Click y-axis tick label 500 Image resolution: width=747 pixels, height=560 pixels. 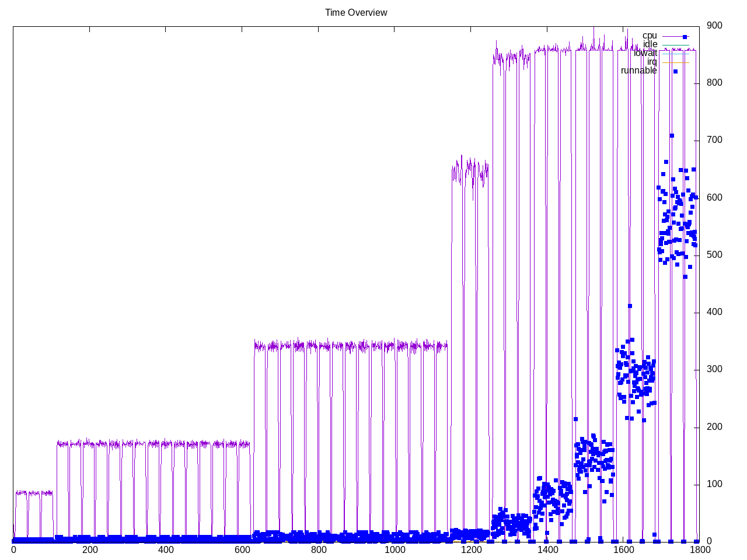(x=714, y=255)
